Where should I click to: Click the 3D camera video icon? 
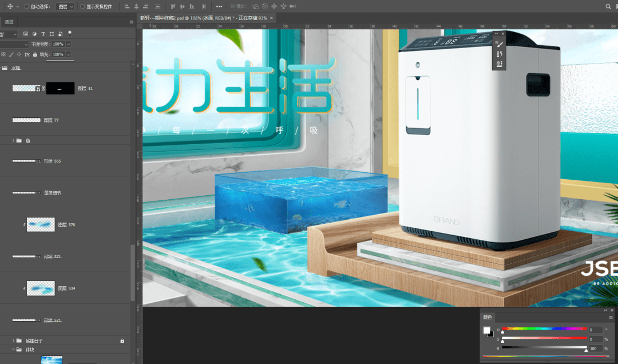point(293,6)
